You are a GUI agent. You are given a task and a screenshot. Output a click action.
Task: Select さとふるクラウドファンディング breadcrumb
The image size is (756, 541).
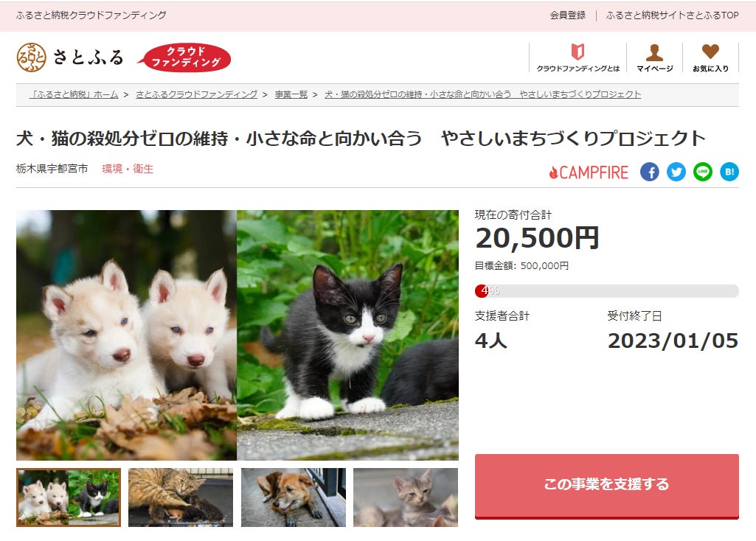(196, 94)
